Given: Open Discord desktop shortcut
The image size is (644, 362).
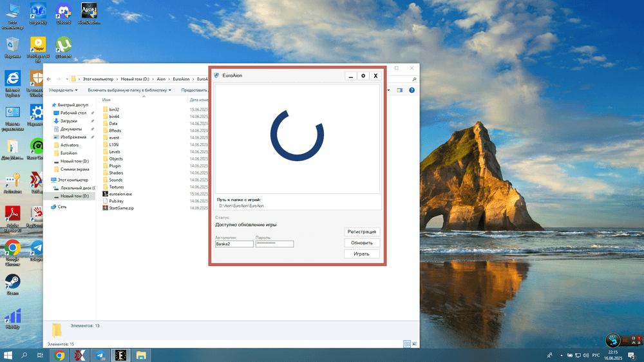Looking at the screenshot, I should coord(63,12).
